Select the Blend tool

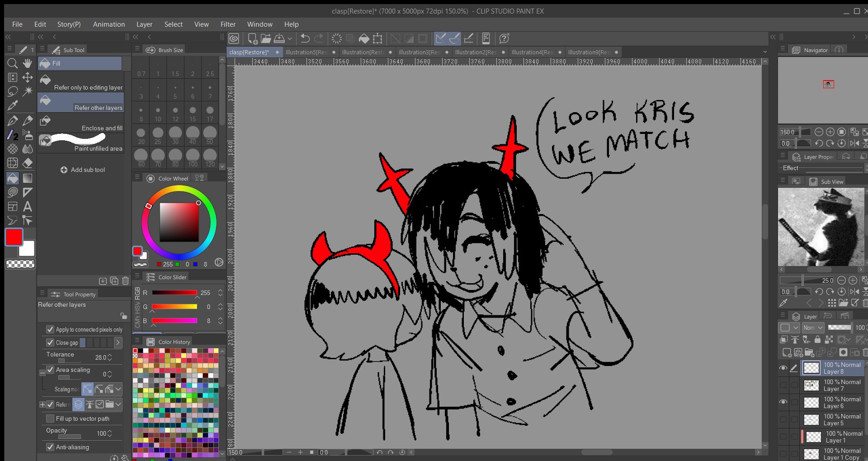point(28,148)
